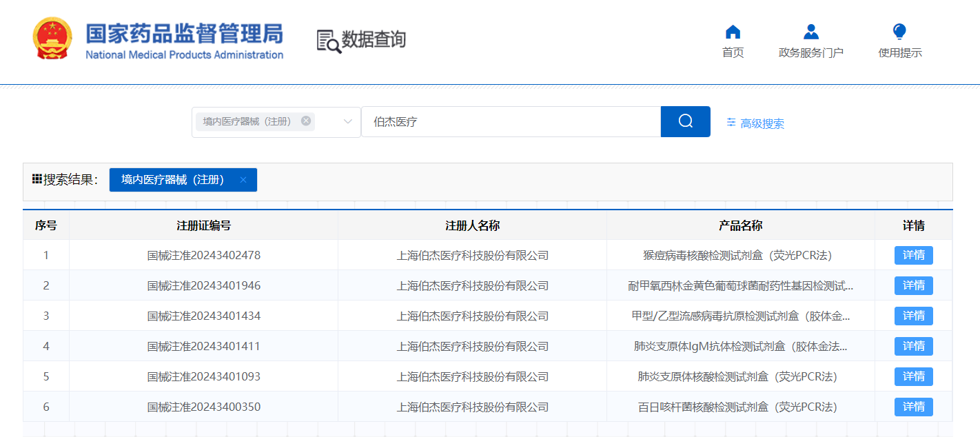Viewport: 980px width, 437px height.
Task: Click the National Medical Products Administration subtitle
Action: (x=184, y=54)
